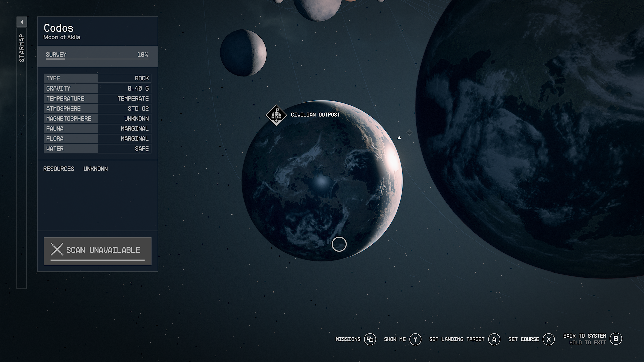The image size is (644, 362).
Task: Click the small dim diamond marker beside Akila
Action: (x=409, y=133)
